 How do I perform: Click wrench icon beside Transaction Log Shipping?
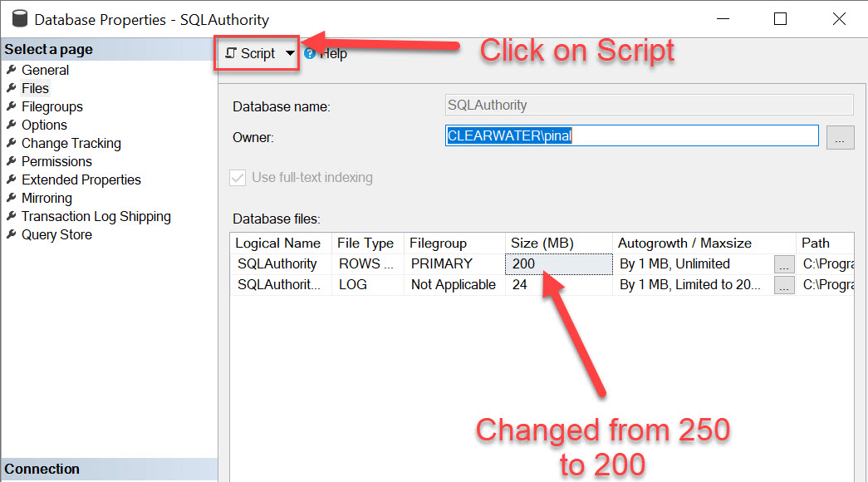(11, 216)
